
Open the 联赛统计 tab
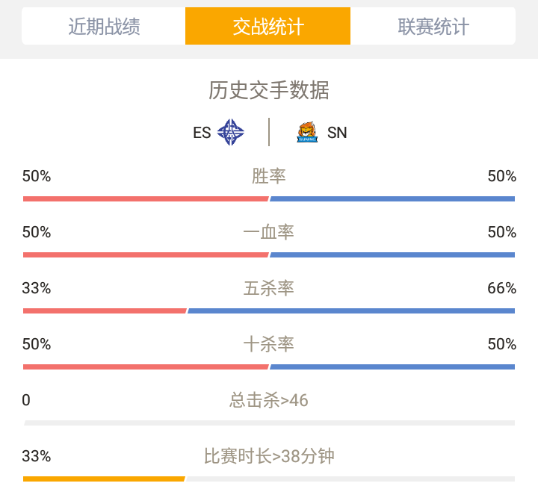(x=433, y=26)
